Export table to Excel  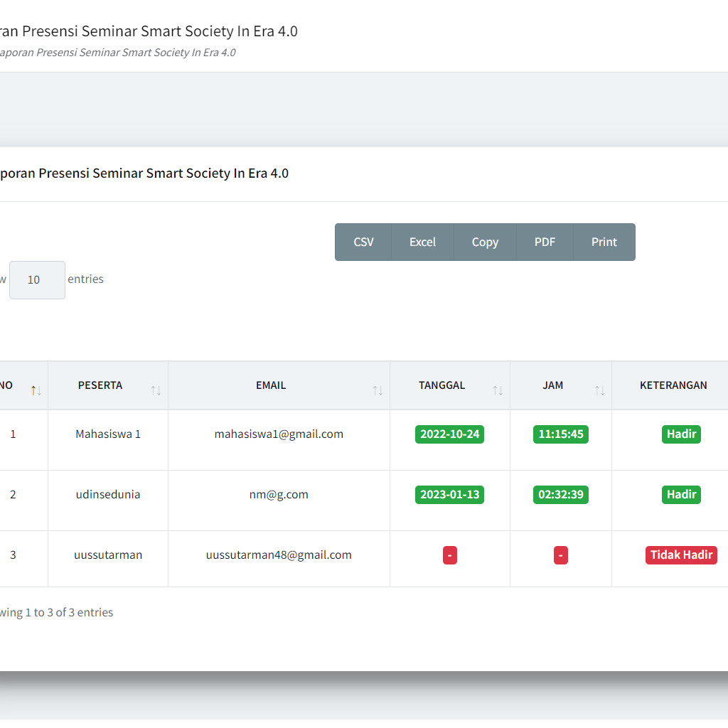coord(422,242)
